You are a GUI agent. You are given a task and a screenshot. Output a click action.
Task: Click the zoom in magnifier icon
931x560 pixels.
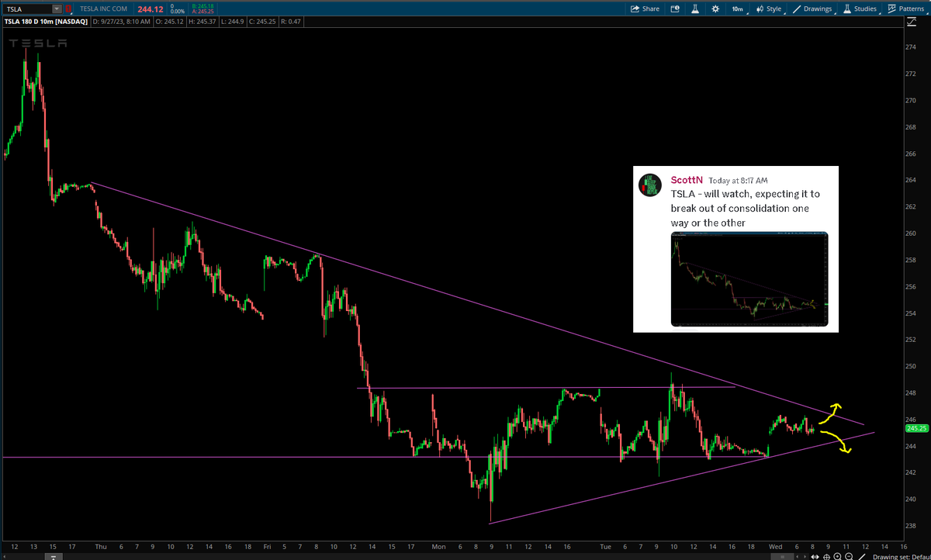(x=837, y=556)
